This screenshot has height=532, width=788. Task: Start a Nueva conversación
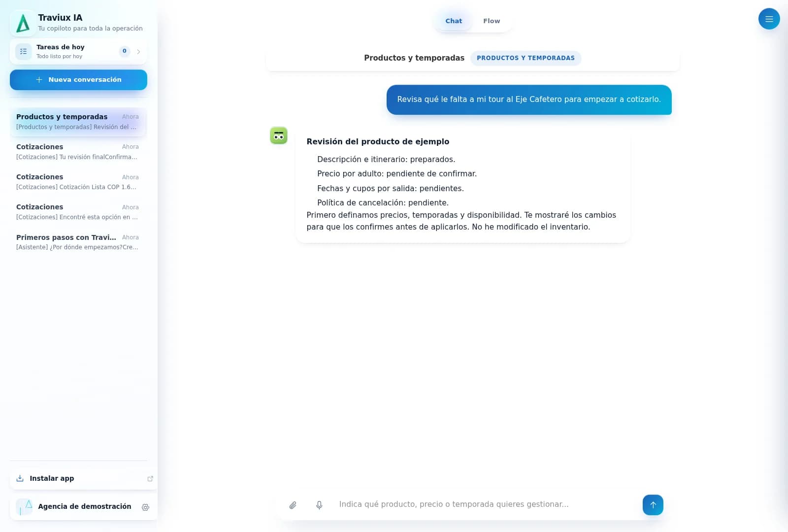point(78,80)
